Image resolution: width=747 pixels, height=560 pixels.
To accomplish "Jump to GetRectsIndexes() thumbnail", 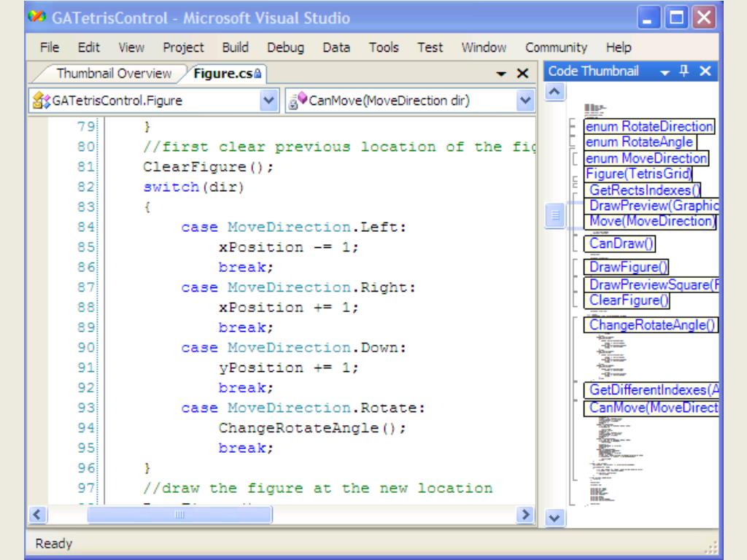I will coord(642,190).
